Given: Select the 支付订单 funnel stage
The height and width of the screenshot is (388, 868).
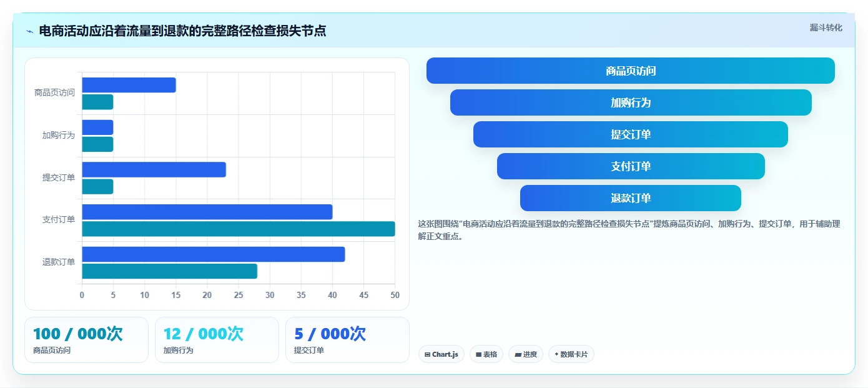Looking at the screenshot, I should tap(631, 166).
